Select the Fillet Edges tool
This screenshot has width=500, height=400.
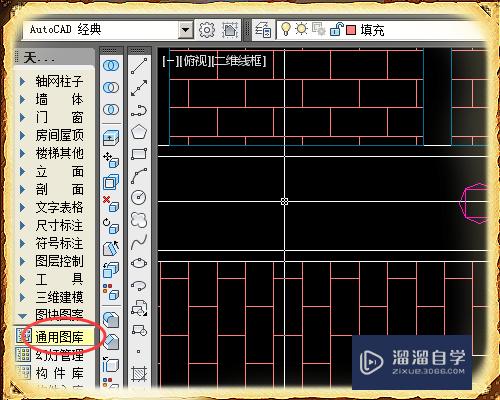[x=111, y=320]
